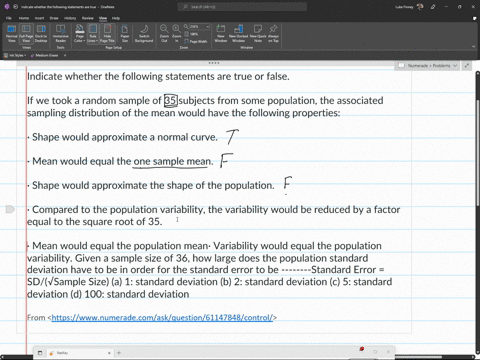480x360 pixels.
Task: Create a New Quick Note
Action: [258, 33]
